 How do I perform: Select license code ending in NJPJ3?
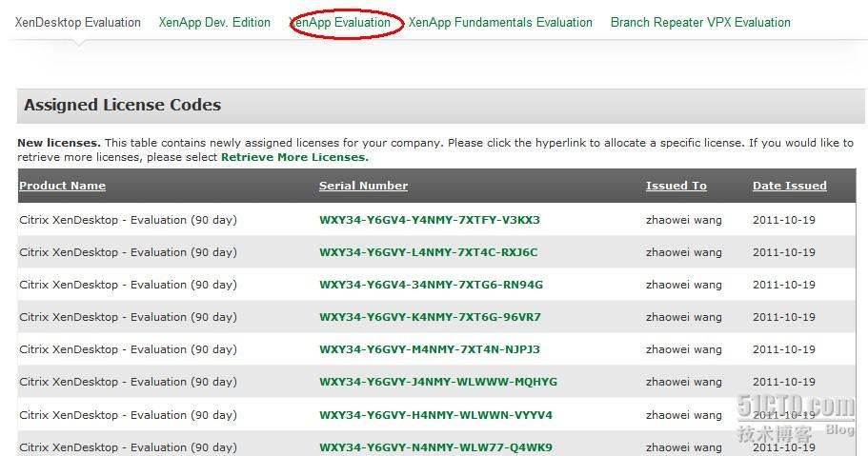429,349
